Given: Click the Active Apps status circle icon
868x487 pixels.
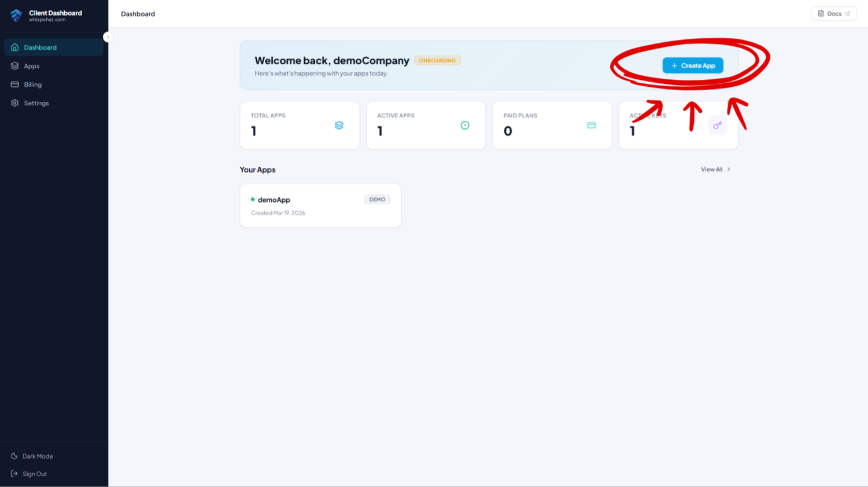Looking at the screenshot, I should (x=466, y=125).
